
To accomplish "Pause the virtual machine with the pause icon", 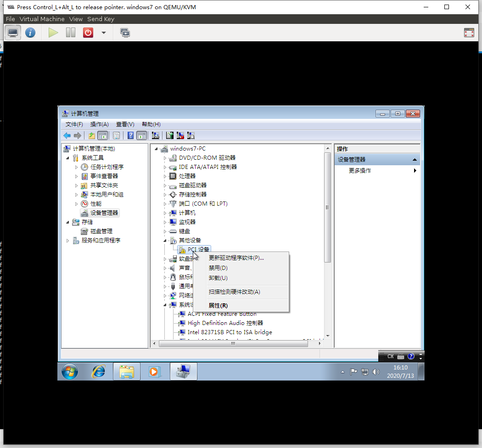I will [x=70, y=33].
